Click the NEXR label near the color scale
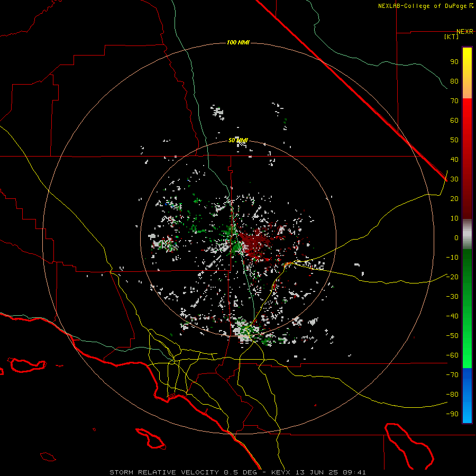Screen dimensions: 476x476 coord(465,32)
